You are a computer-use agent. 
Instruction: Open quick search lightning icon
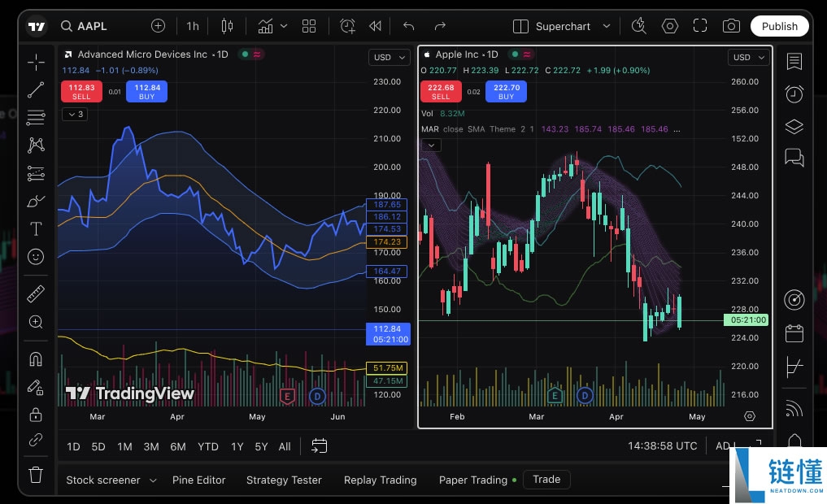(638, 26)
